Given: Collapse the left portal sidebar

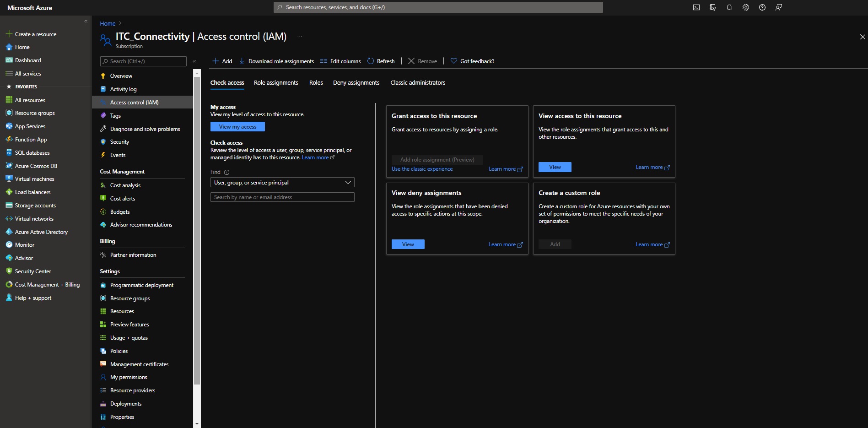Looking at the screenshot, I should coord(86,21).
